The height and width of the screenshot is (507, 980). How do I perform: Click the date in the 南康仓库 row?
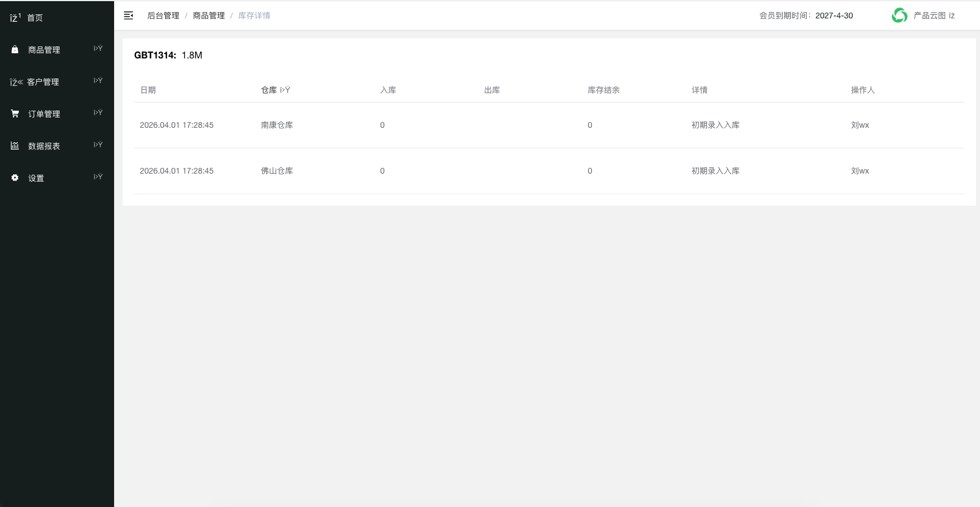pos(177,125)
